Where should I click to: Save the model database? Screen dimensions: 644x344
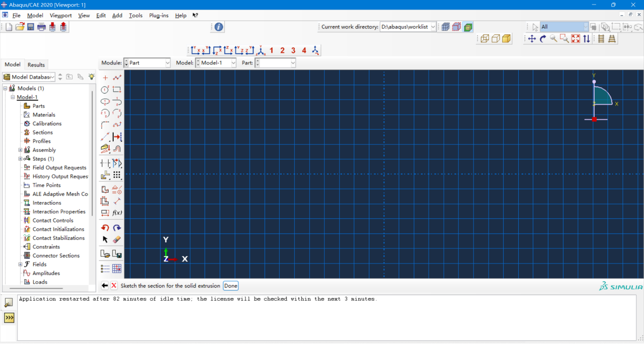(x=31, y=27)
